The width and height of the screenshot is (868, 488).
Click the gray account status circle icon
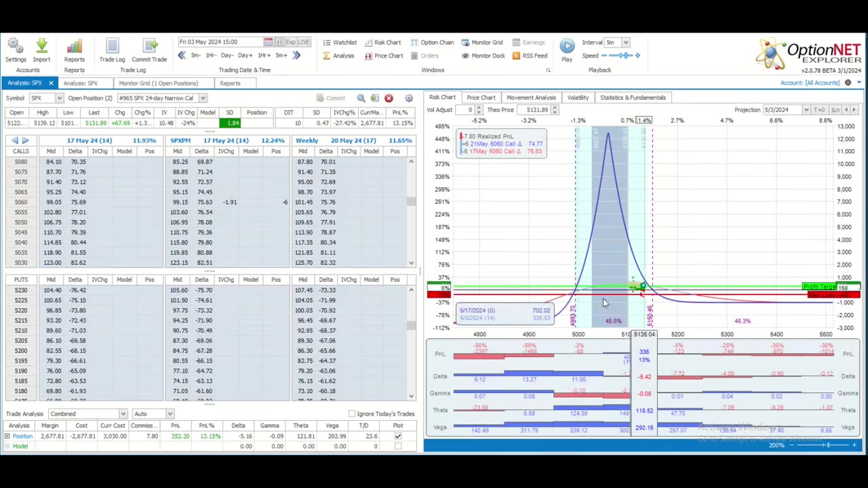[848, 83]
